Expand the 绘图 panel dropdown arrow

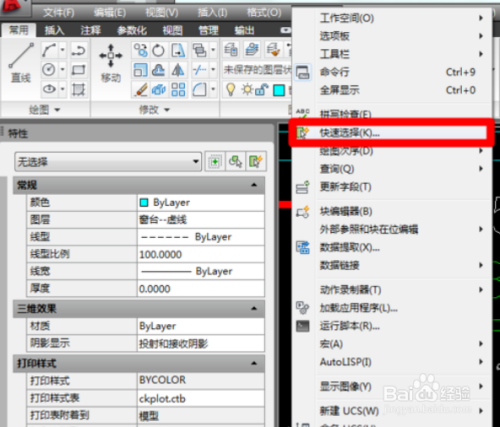click(x=57, y=110)
